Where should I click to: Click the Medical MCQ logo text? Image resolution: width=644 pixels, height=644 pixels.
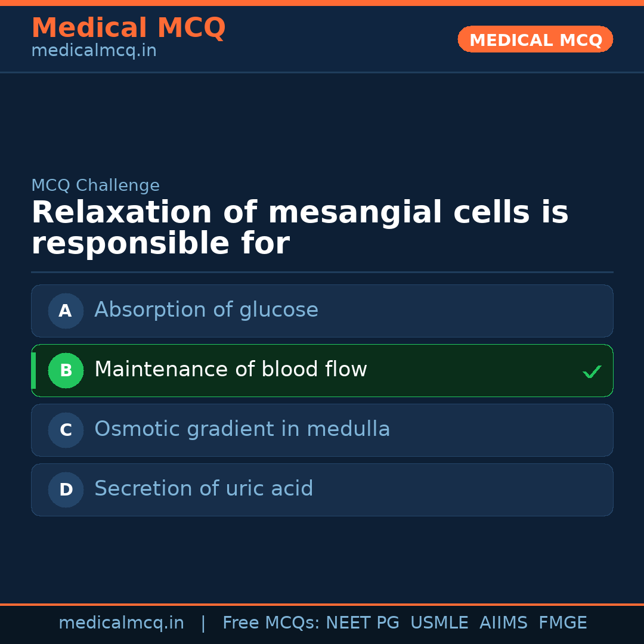(128, 27)
